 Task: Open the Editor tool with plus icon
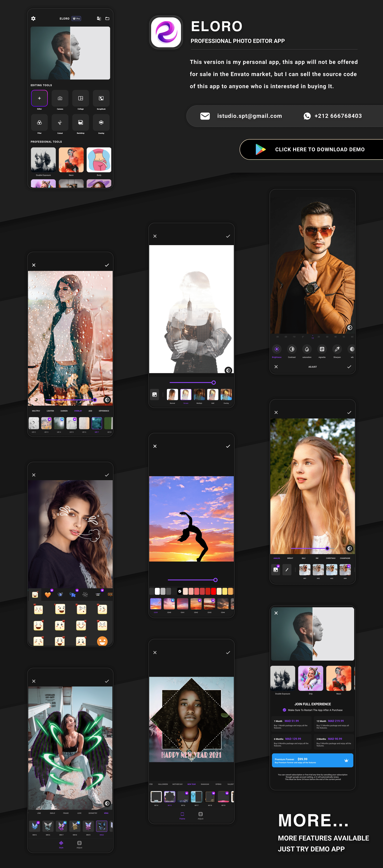coord(39,98)
